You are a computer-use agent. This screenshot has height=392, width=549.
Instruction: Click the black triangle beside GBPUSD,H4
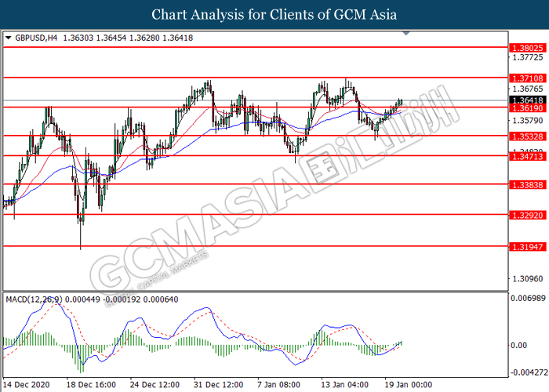tap(9, 38)
